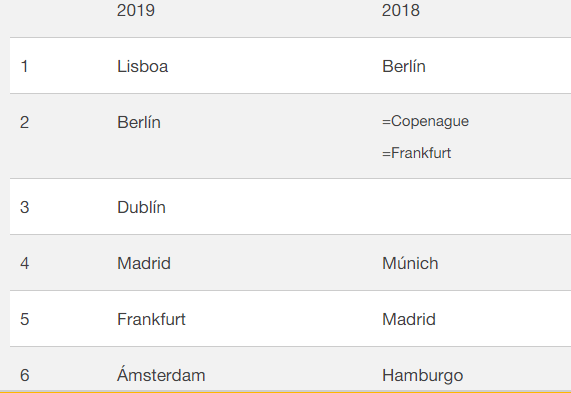Select rank number 1 cell
Image resolution: width=571 pixels, height=393 pixels.
24,66
